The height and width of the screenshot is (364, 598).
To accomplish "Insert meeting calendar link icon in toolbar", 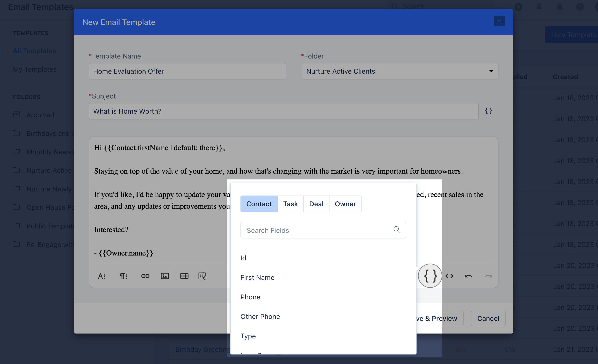I will point(202,276).
